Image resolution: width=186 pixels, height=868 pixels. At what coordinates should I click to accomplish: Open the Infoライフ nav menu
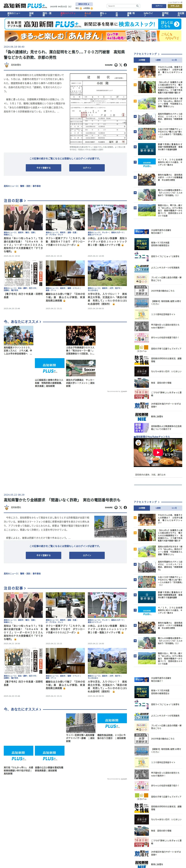(148, 14)
